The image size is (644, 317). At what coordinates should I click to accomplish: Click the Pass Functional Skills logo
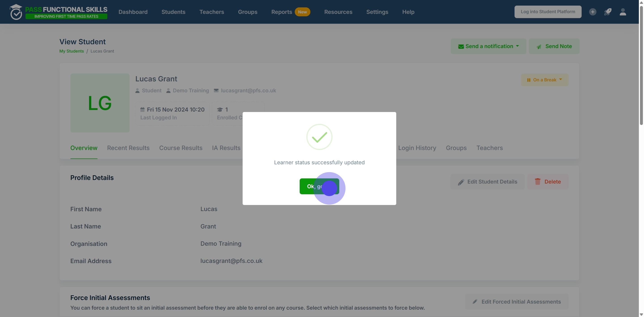coord(59,12)
